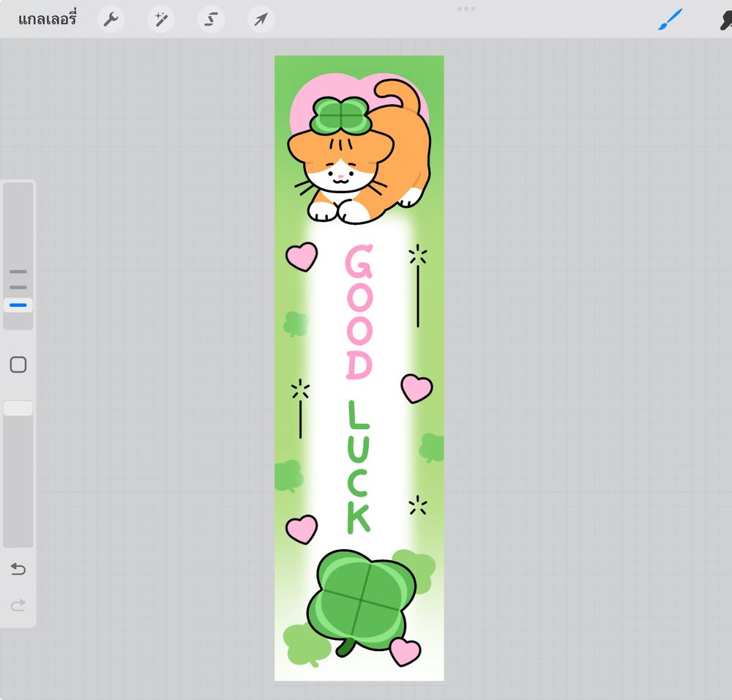Tap the pink letter G on the canvas
The image size is (732, 700).
[x=359, y=261]
